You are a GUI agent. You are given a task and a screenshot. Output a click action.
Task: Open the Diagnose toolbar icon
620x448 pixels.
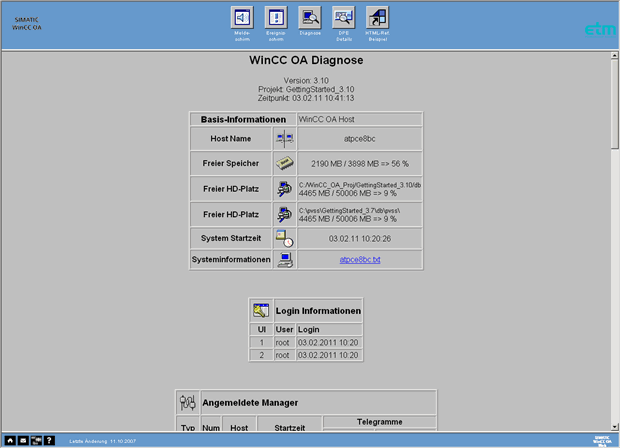310,17
